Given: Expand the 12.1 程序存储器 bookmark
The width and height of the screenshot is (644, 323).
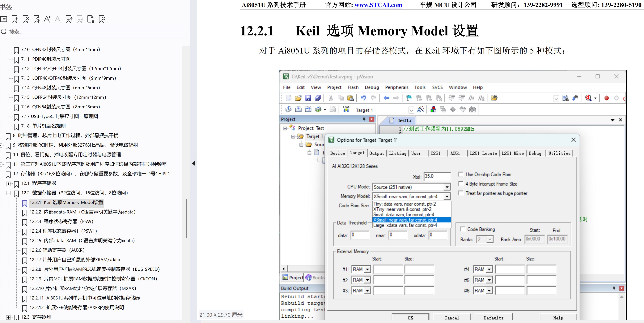Looking at the screenshot, I should pos(9,183).
